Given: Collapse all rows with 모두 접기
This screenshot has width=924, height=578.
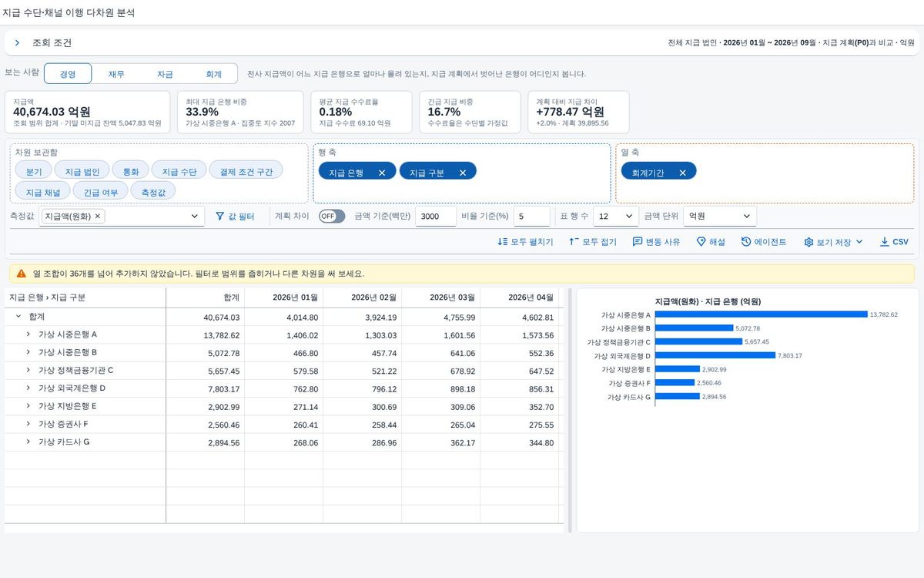Looking at the screenshot, I should click(592, 242).
